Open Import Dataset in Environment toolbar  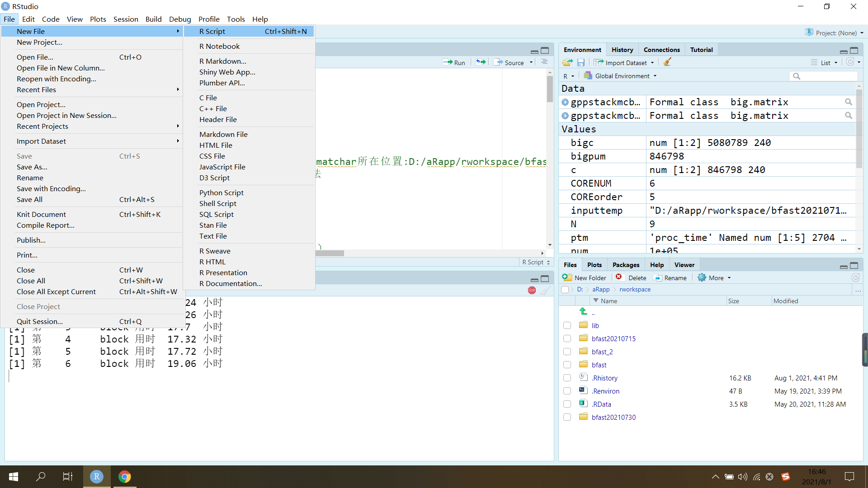pyautogui.click(x=624, y=62)
